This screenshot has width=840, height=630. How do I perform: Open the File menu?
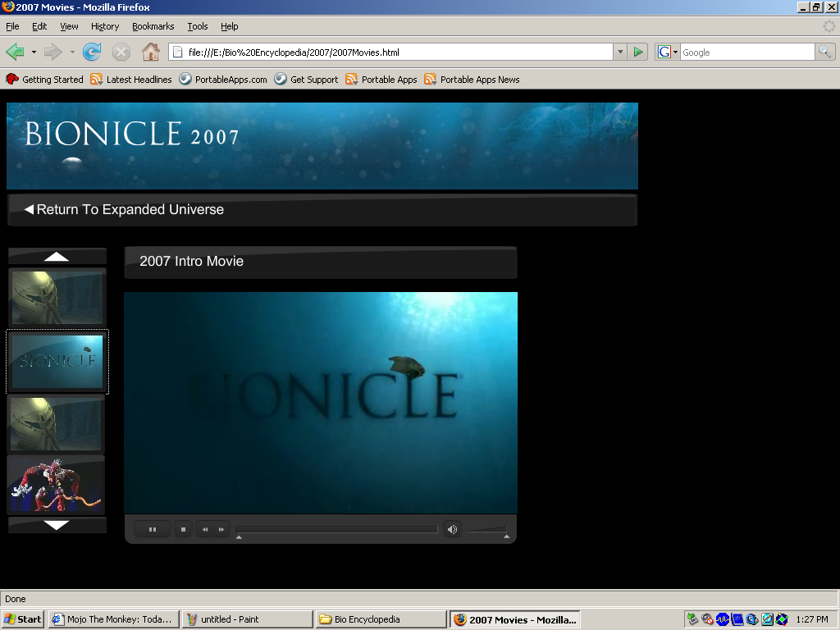click(12, 26)
